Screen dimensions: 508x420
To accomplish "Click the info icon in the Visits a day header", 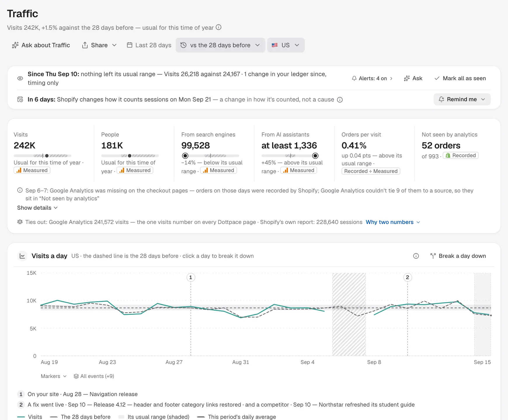I will pyautogui.click(x=416, y=256).
